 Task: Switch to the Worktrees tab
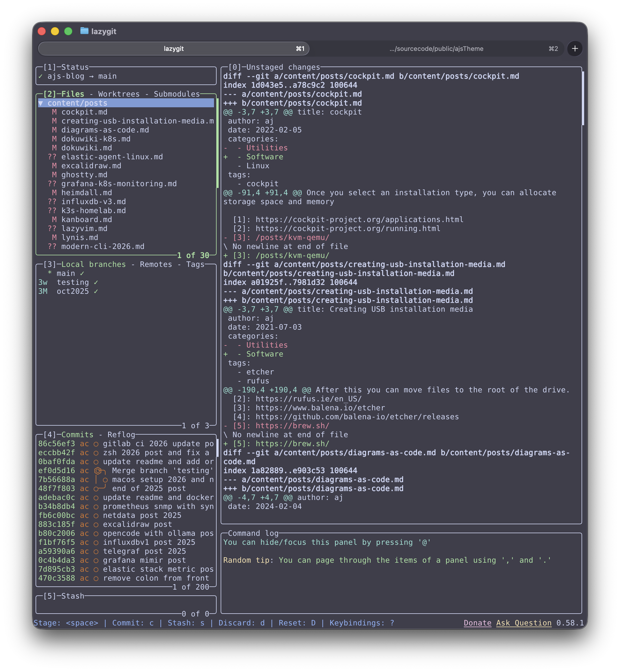119,94
